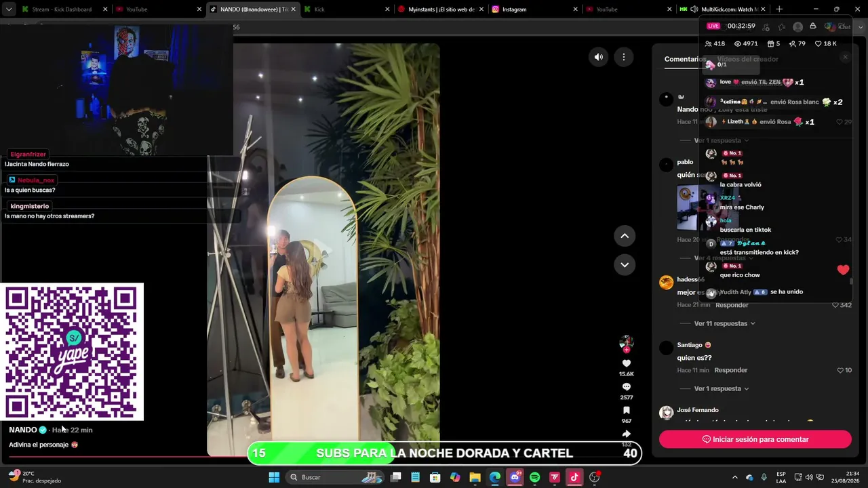Click the star icon in the live overlay

pos(782,26)
